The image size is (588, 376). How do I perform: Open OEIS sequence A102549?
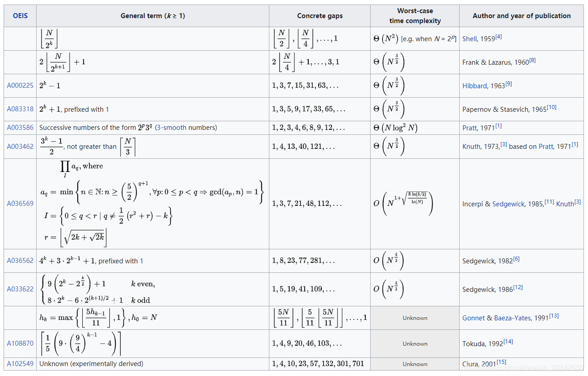click(20, 364)
